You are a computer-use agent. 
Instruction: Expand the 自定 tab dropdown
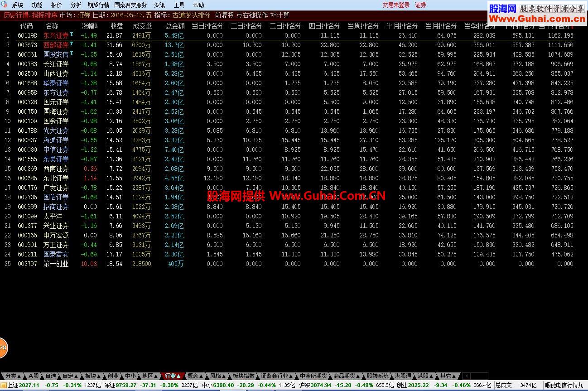(76, 376)
